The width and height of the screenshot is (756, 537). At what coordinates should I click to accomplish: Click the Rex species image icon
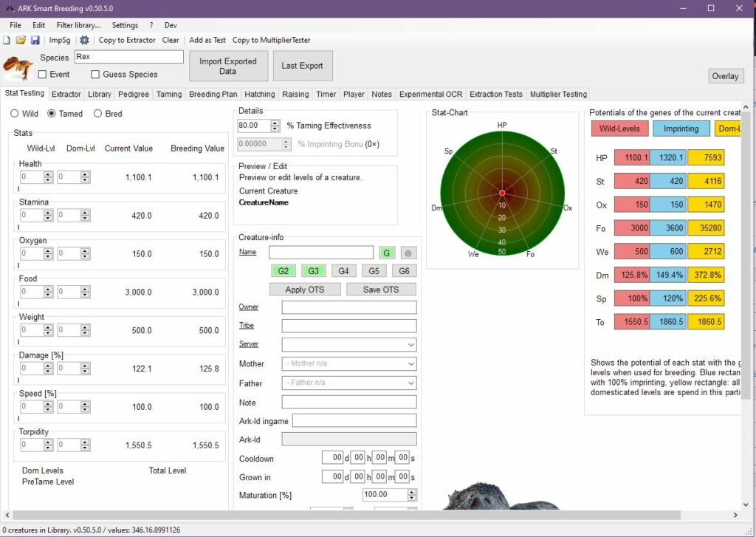click(x=18, y=67)
